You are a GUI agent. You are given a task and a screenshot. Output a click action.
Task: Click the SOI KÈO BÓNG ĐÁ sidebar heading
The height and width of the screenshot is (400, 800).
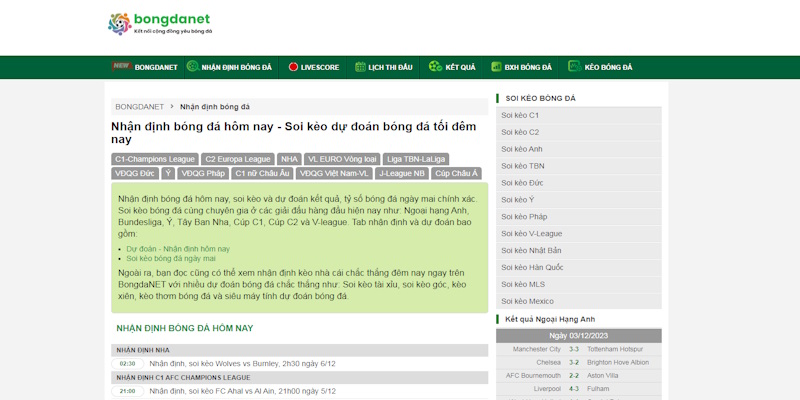(540, 98)
